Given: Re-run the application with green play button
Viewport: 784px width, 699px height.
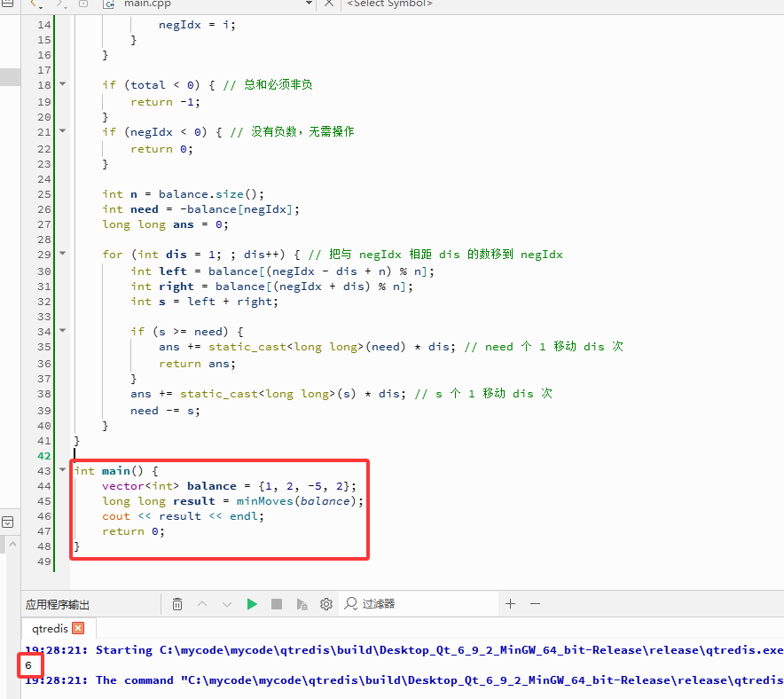Looking at the screenshot, I should (x=252, y=604).
